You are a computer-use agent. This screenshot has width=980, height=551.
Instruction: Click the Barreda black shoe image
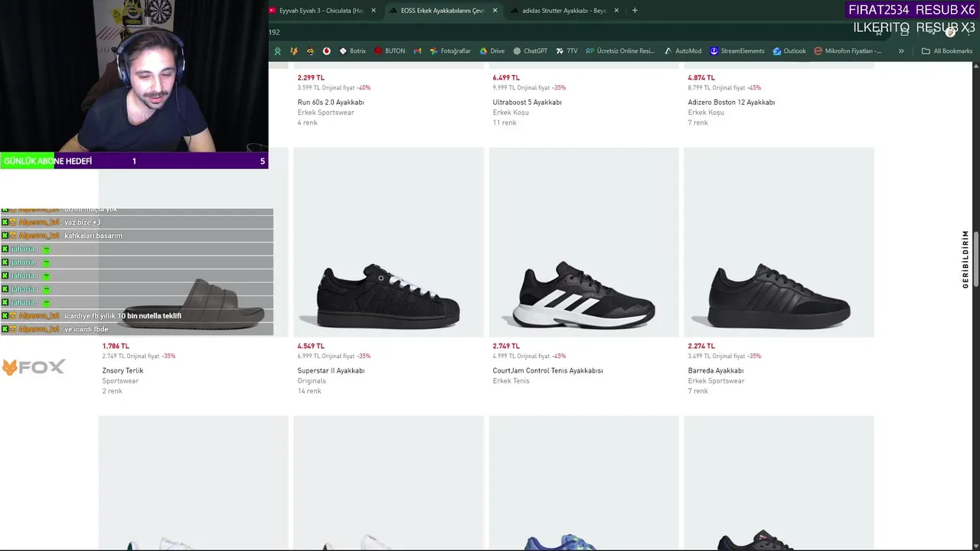(x=779, y=295)
